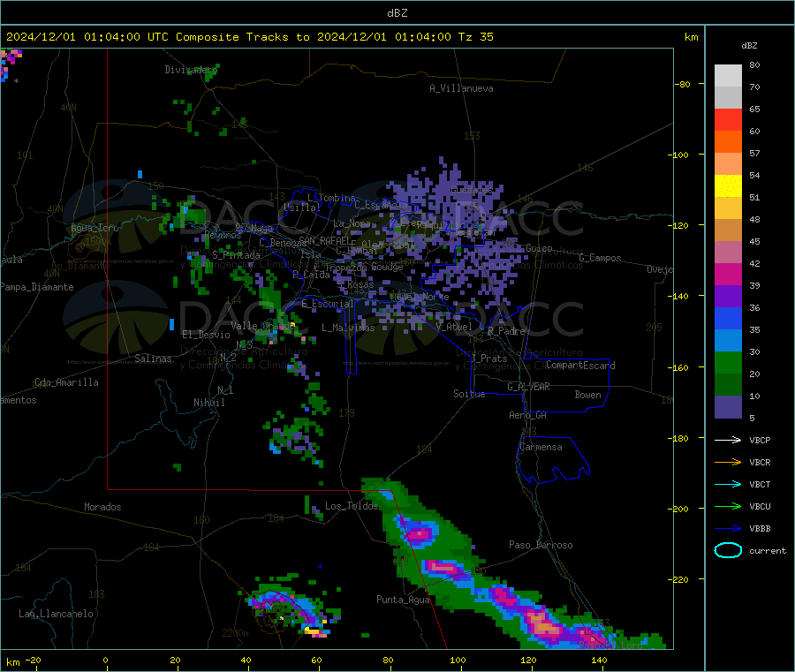Click the Aero_GA map label
The height and width of the screenshot is (672, 795).
click(527, 415)
